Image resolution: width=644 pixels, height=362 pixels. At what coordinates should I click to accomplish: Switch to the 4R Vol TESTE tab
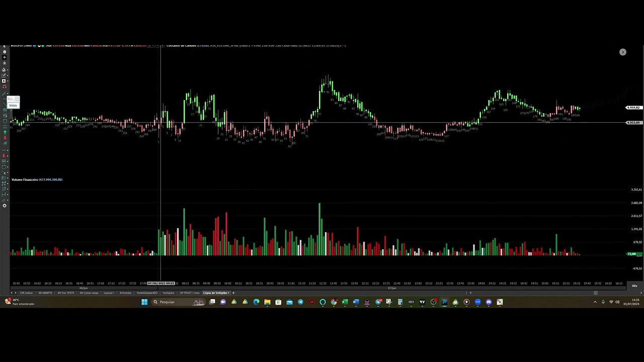66,293
